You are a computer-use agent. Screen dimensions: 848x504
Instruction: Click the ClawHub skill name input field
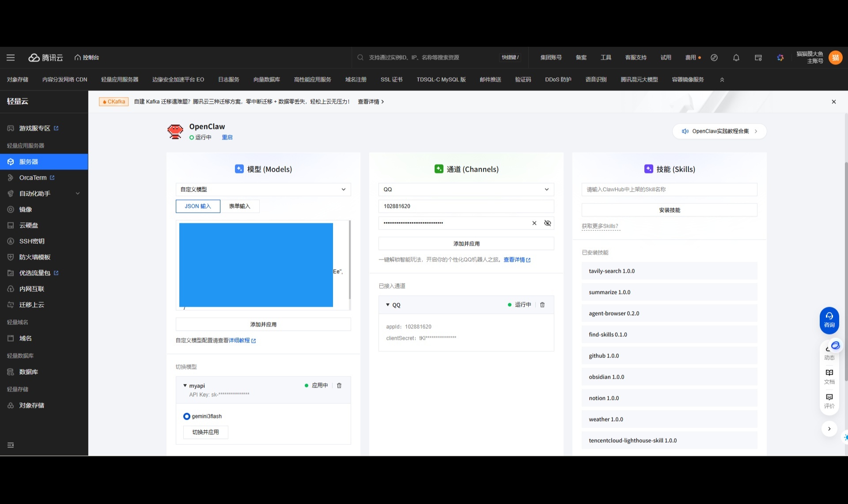tap(669, 189)
